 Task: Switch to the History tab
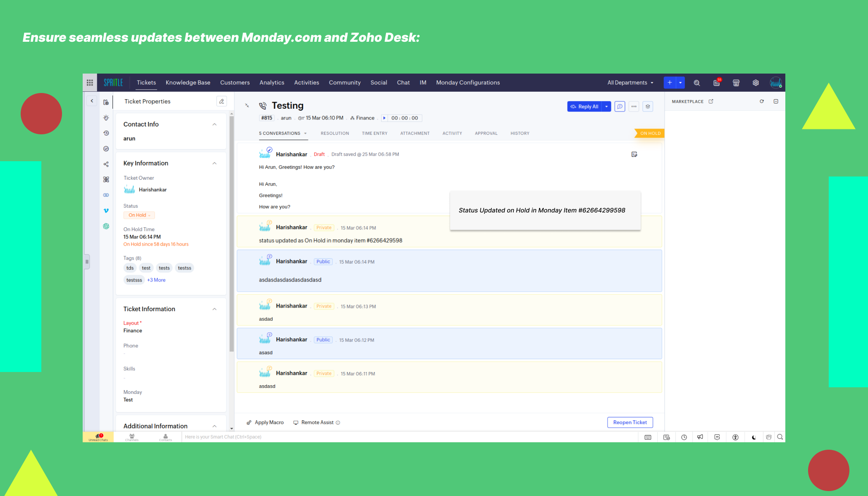click(x=520, y=134)
